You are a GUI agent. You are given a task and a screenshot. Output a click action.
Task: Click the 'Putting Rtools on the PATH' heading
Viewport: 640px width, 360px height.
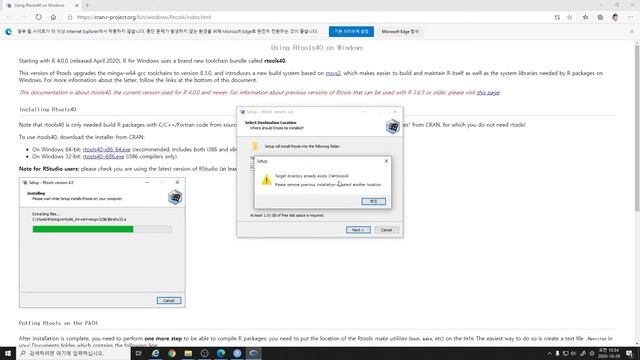click(x=58, y=323)
